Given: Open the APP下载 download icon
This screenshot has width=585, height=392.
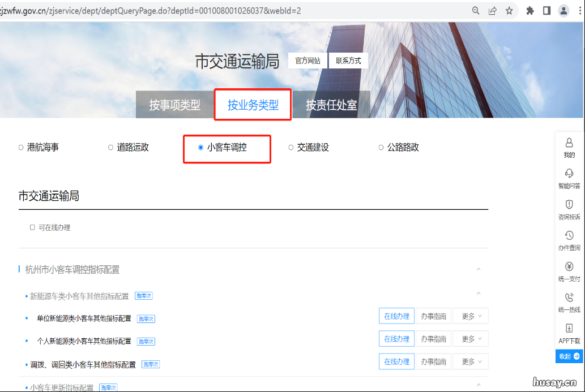Looking at the screenshot, I should (x=569, y=332).
